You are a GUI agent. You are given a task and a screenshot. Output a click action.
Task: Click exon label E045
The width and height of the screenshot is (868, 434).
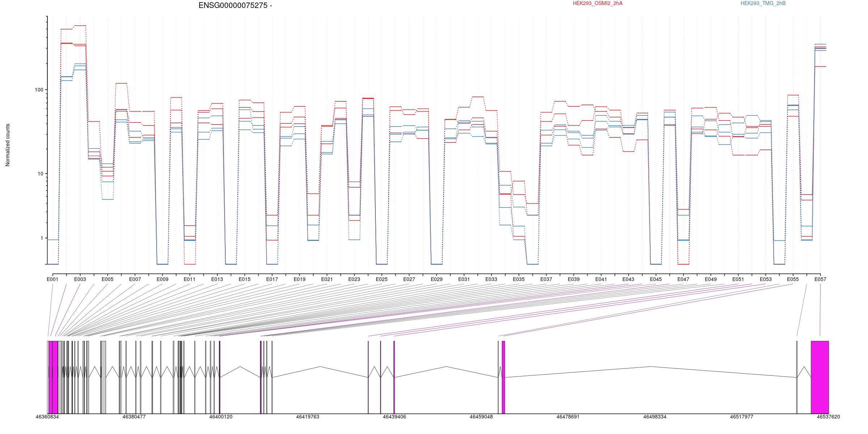coord(656,279)
